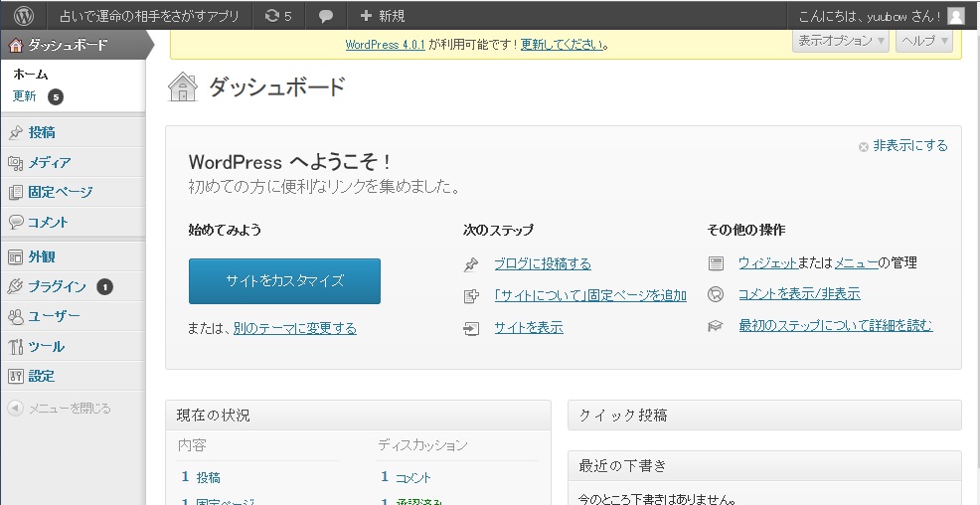Image resolution: width=980 pixels, height=505 pixels.
Task: Open the 外観 sidebar menu
Action: click(x=74, y=256)
